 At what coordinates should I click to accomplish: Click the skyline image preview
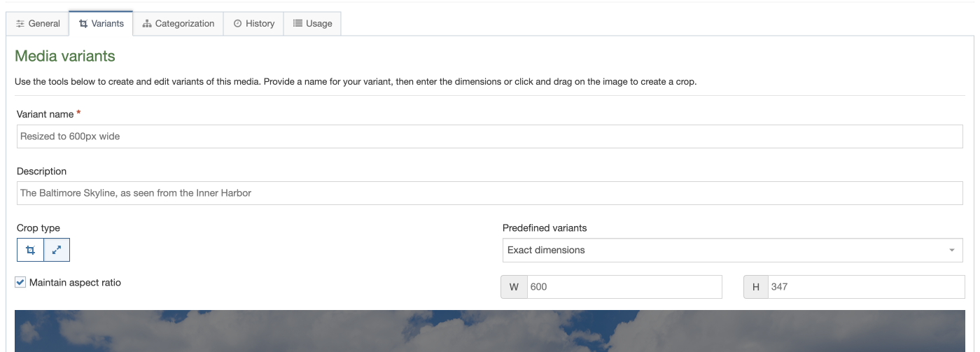coord(490,331)
